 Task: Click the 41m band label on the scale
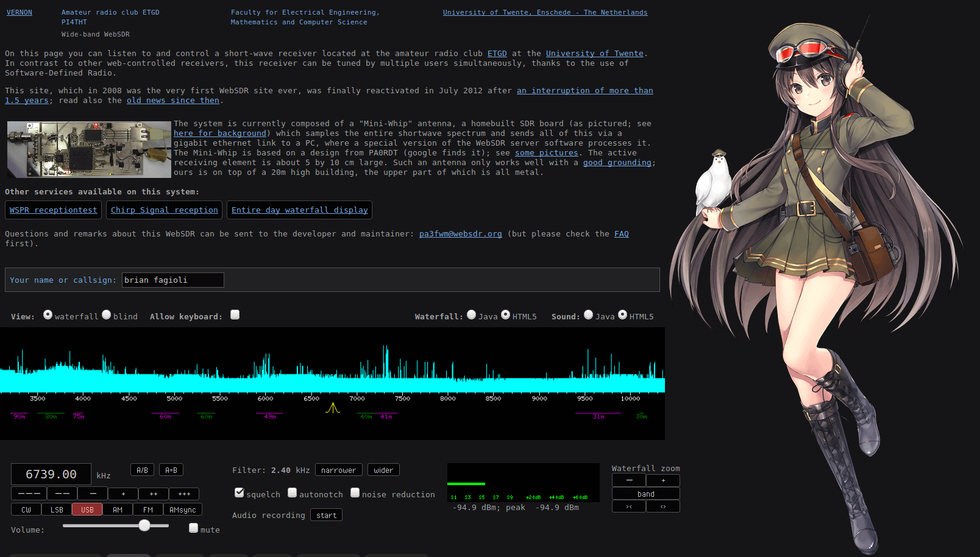click(x=386, y=416)
